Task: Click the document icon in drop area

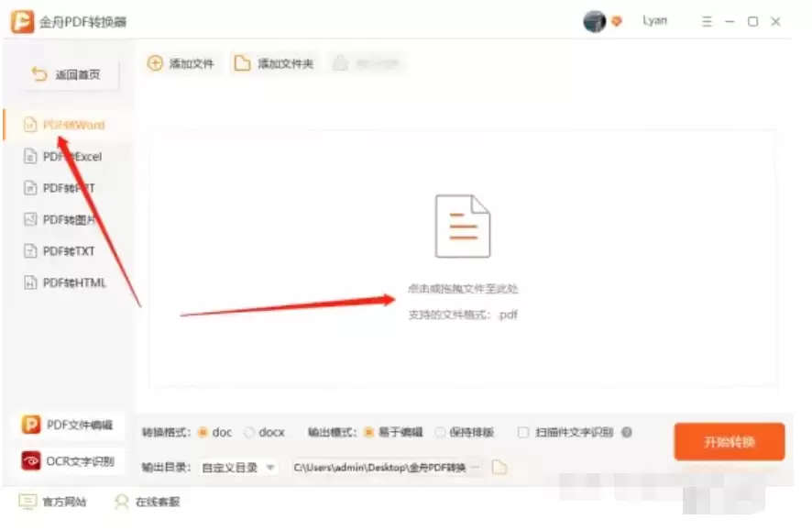Action: [462, 226]
